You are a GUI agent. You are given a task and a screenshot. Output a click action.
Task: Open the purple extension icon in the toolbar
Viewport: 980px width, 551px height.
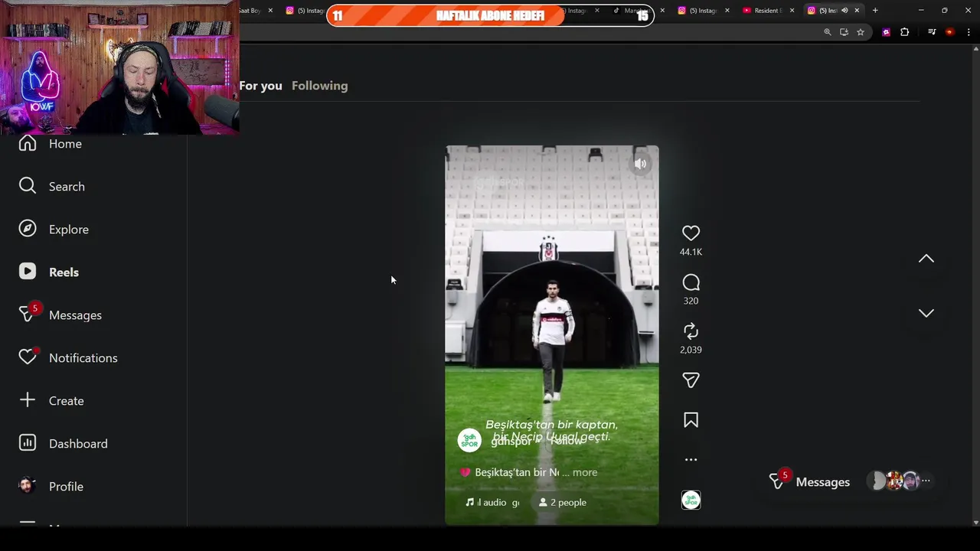point(887,32)
